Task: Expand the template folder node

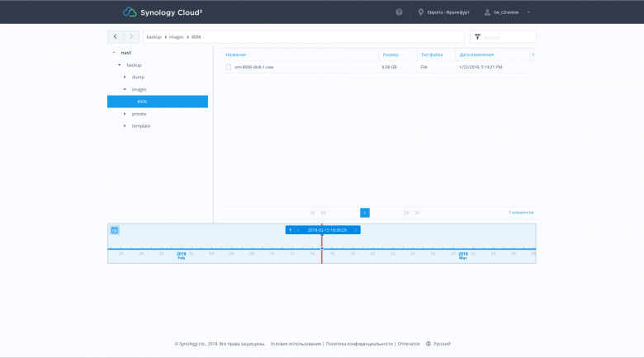Action: (x=125, y=125)
